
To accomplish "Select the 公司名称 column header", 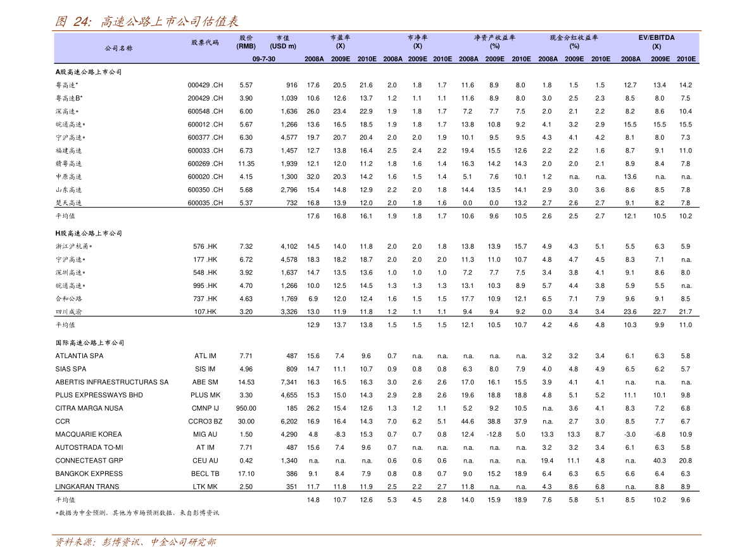I will tap(119, 48).
